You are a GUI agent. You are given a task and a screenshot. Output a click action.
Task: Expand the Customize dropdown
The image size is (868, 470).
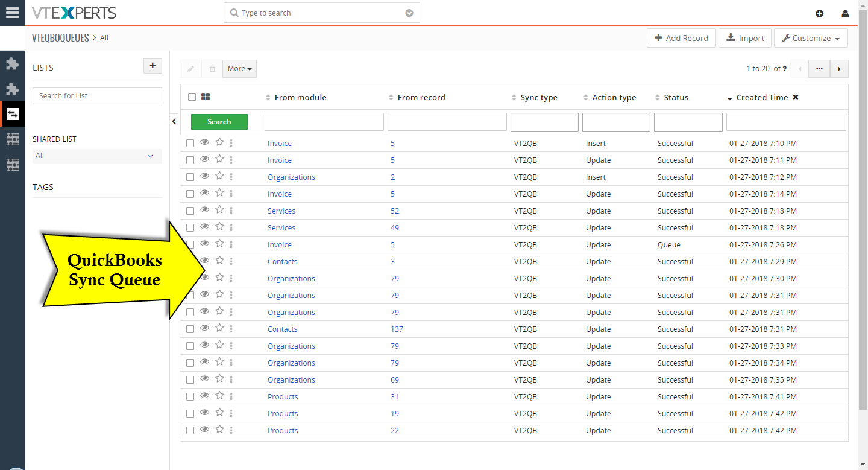coord(810,38)
